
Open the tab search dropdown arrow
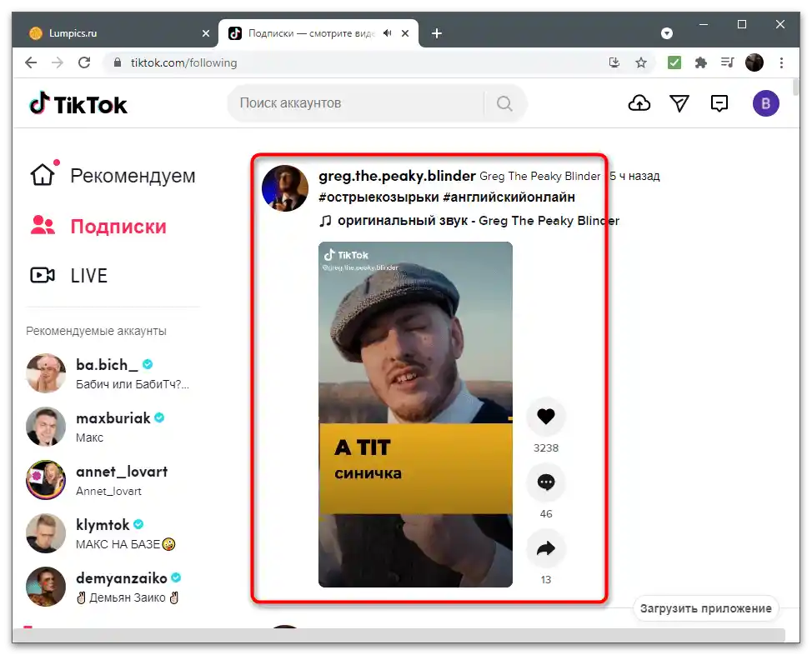tap(667, 33)
